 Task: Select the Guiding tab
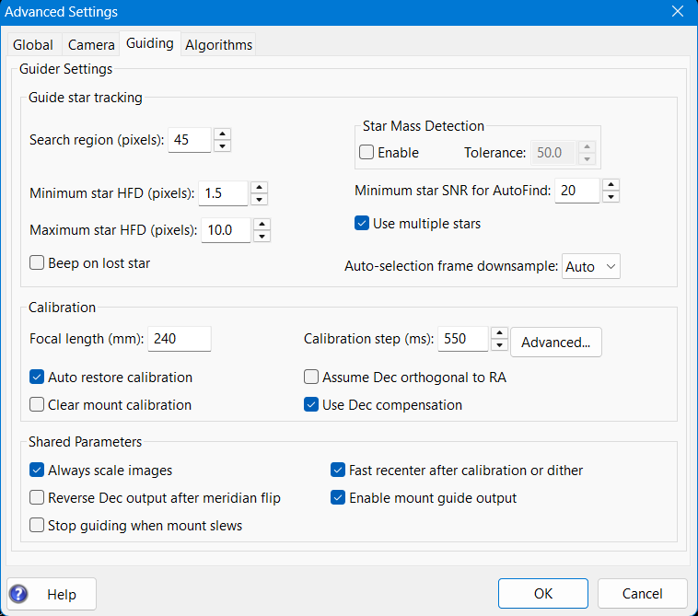tap(150, 43)
